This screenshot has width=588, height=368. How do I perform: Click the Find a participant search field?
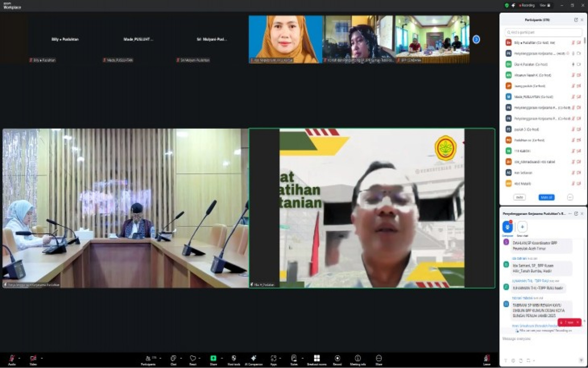click(543, 32)
